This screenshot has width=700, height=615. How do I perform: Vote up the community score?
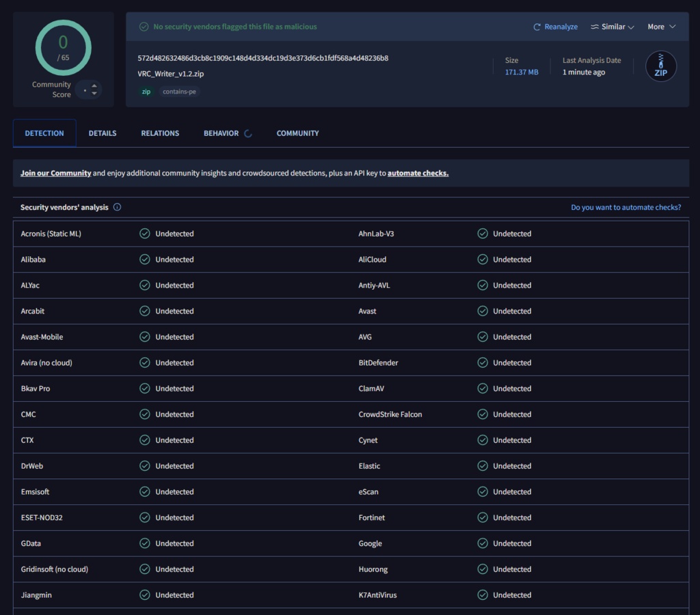[94, 85]
